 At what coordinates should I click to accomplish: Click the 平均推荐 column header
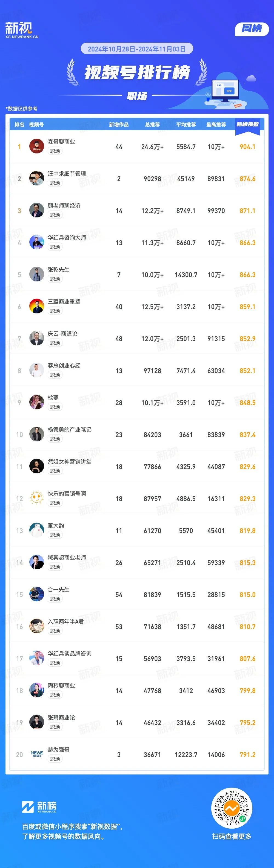186,125
